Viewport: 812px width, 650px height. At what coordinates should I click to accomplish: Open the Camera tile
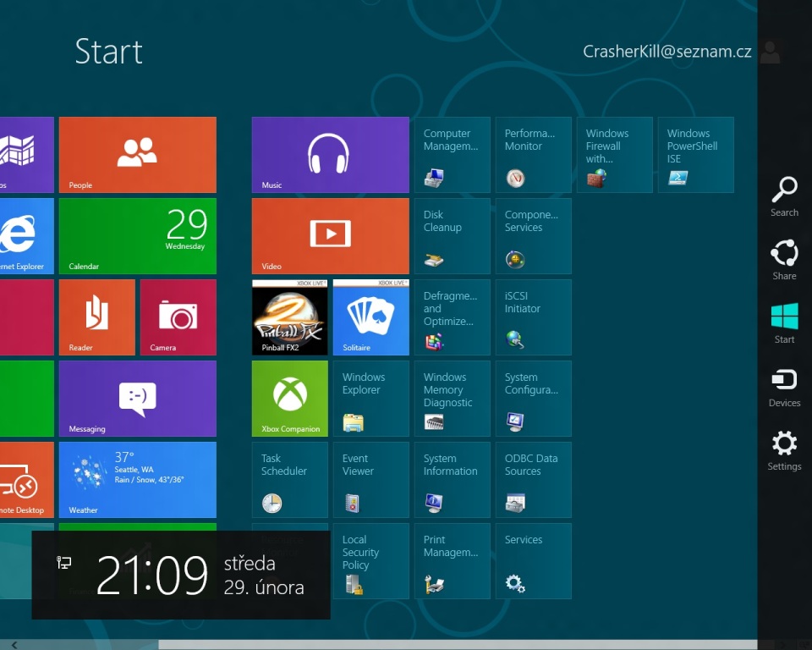(178, 317)
